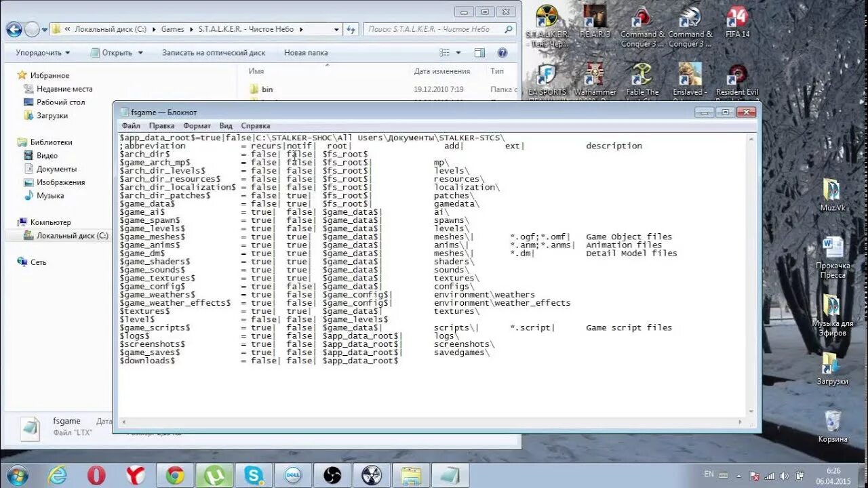Go to Локальный диск (C:) breadcrumb in address bar
Image resolution: width=868 pixels, height=488 pixels.
coord(110,29)
